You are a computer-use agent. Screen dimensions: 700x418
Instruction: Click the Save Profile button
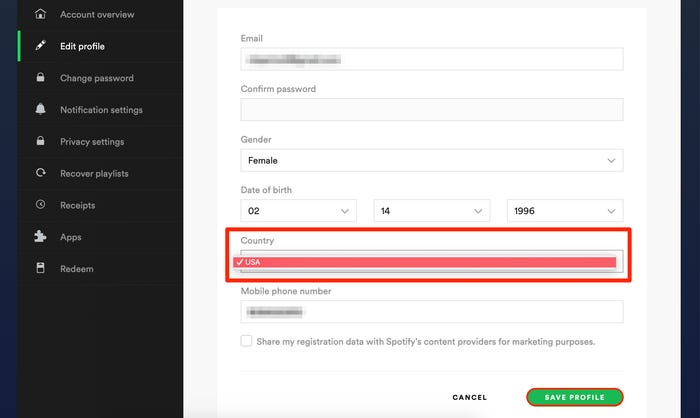(575, 397)
